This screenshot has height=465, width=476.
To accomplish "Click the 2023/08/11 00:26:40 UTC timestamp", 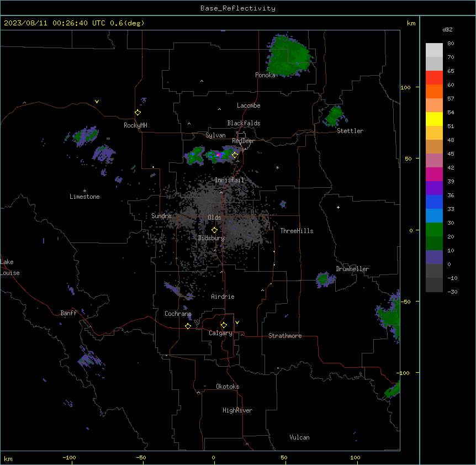I will point(55,23).
